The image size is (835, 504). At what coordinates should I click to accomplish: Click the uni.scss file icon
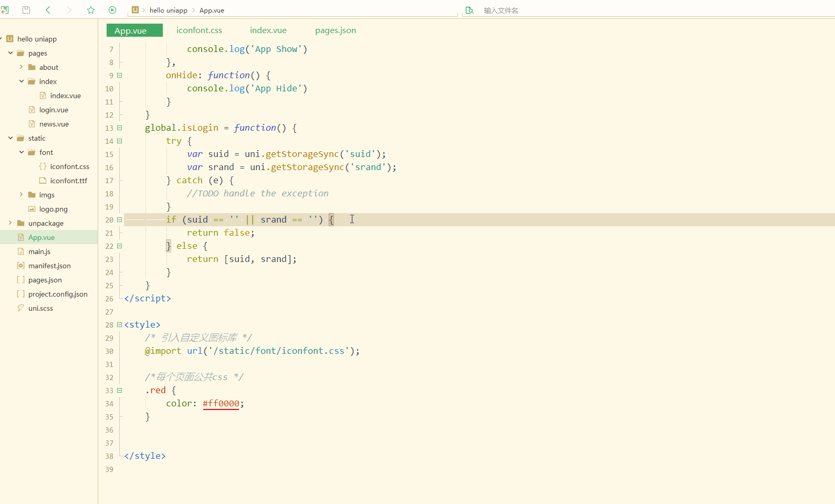pos(21,308)
